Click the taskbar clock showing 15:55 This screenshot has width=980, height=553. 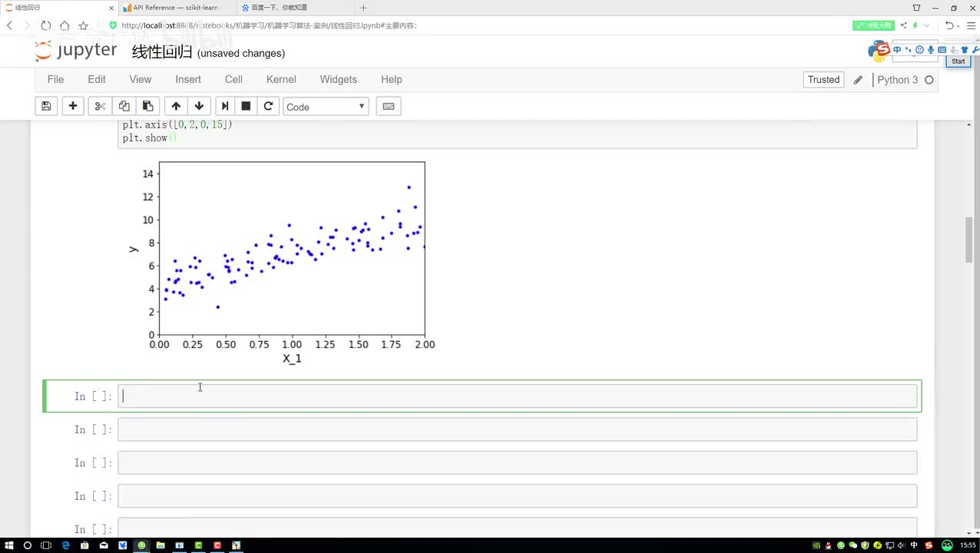tap(968, 545)
